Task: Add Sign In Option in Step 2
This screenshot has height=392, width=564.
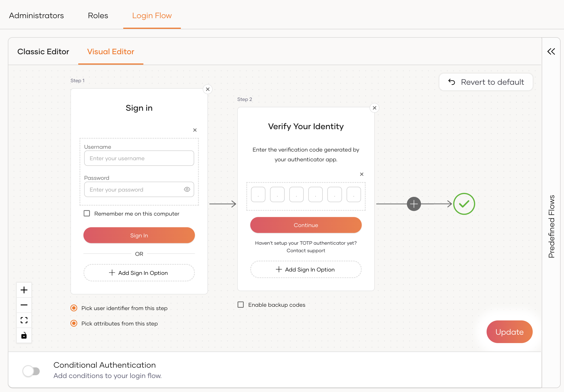Action: (x=306, y=270)
